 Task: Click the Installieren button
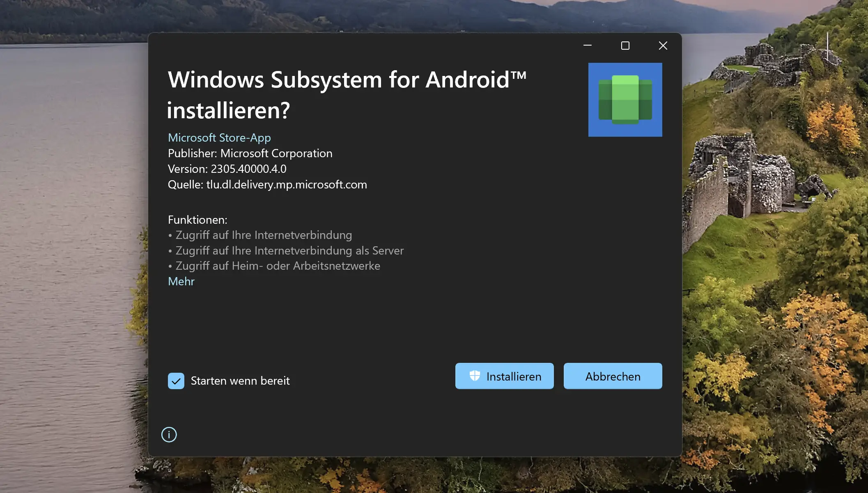click(x=504, y=376)
